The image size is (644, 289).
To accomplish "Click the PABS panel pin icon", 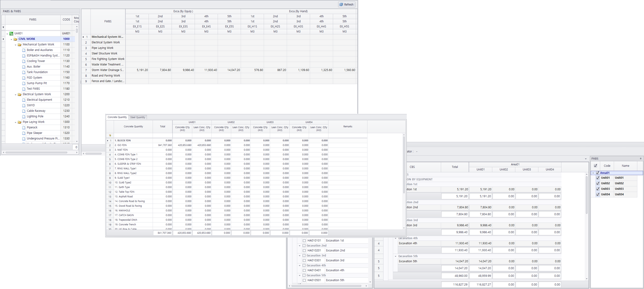I will pyautogui.click(x=640, y=159).
